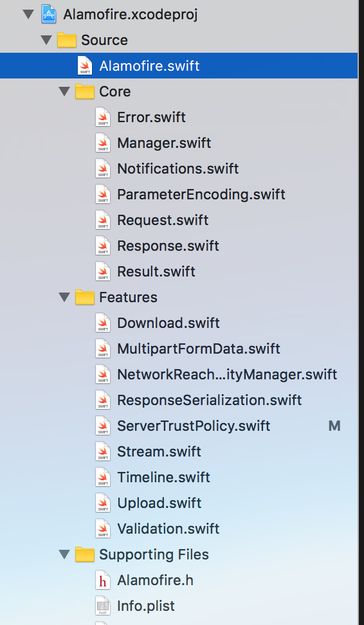This screenshot has height=625, width=364.
Task: Click the Swift file icon next to Manager.swift
Action: click(103, 143)
